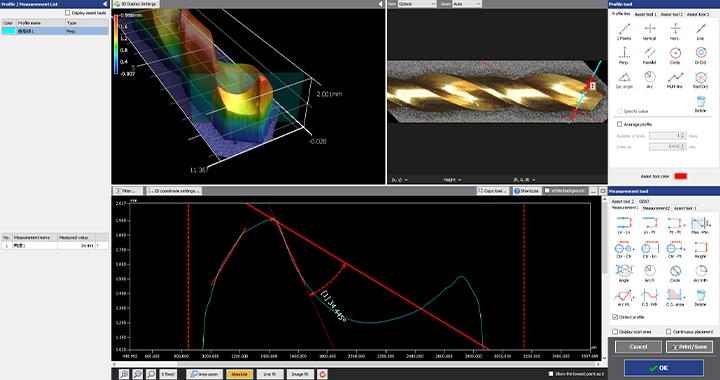The image size is (720, 380).
Task: Click the Cancel button
Action: tap(638, 347)
